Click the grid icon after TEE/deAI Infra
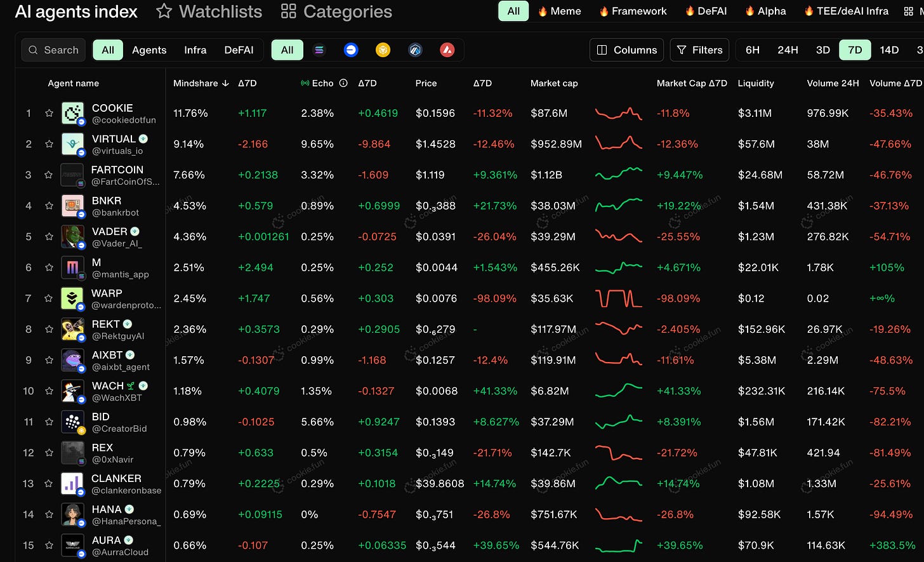The height and width of the screenshot is (562, 924). [x=907, y=11]
